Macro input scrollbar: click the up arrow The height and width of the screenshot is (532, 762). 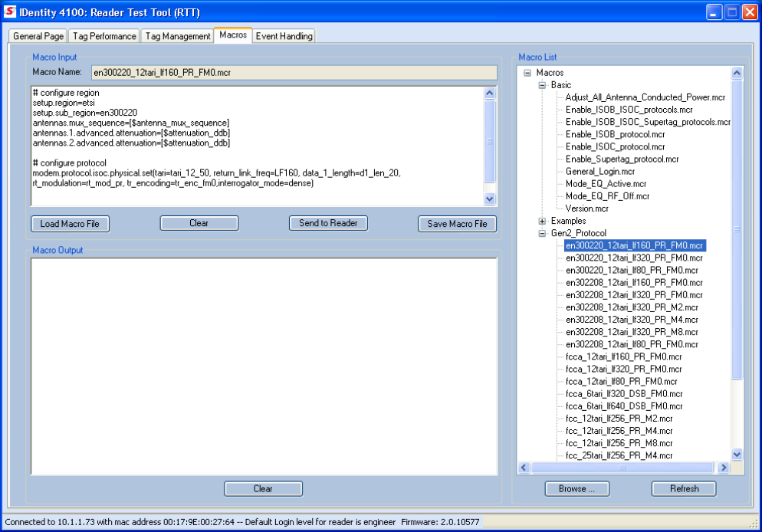click(x=489, y=93)
